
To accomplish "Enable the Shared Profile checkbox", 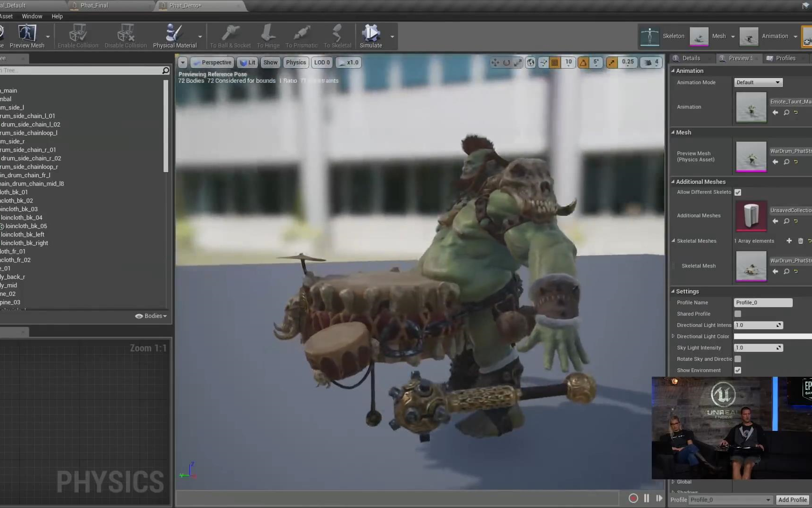I will (x=737, y=314).
